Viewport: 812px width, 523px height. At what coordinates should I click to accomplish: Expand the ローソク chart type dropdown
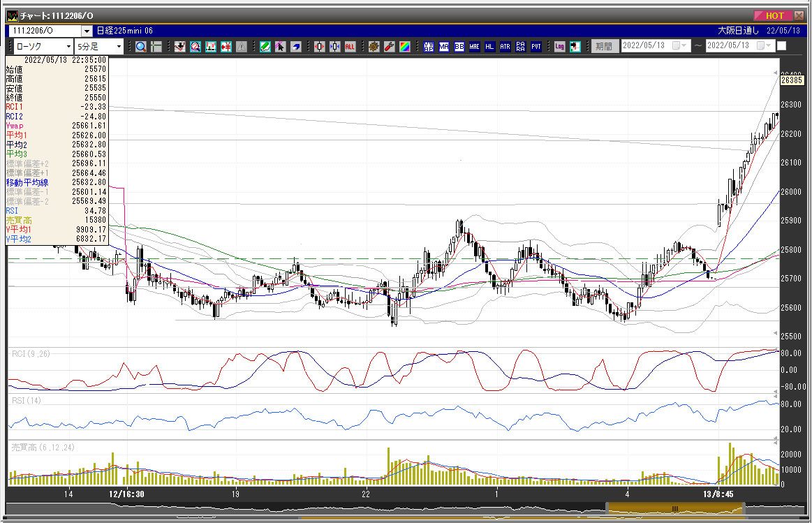pos(68,47)
